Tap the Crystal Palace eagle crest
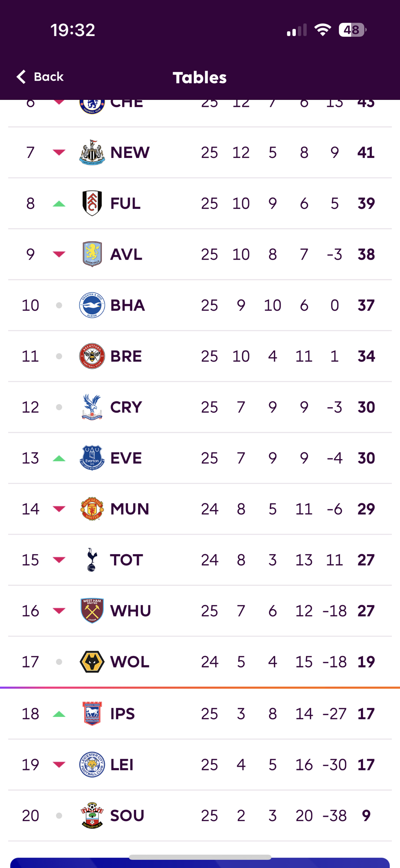 pyautogui.click(x=92, y=407)
